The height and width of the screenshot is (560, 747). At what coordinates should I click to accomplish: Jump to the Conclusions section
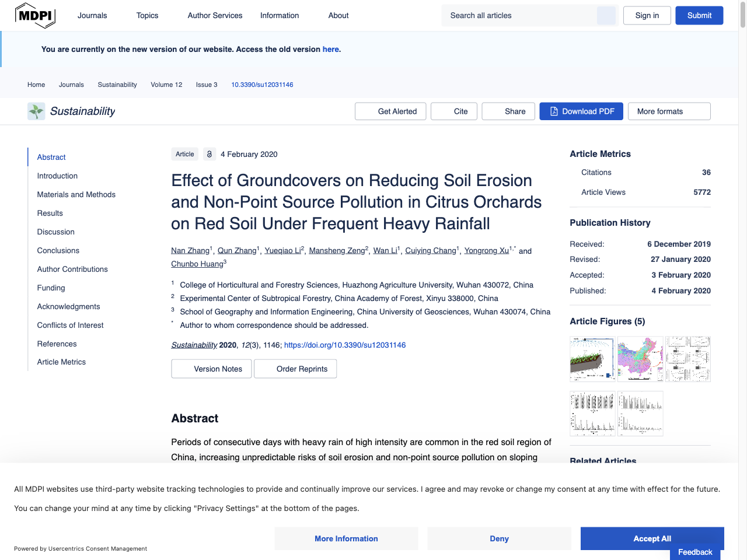(x=58, y=250)
